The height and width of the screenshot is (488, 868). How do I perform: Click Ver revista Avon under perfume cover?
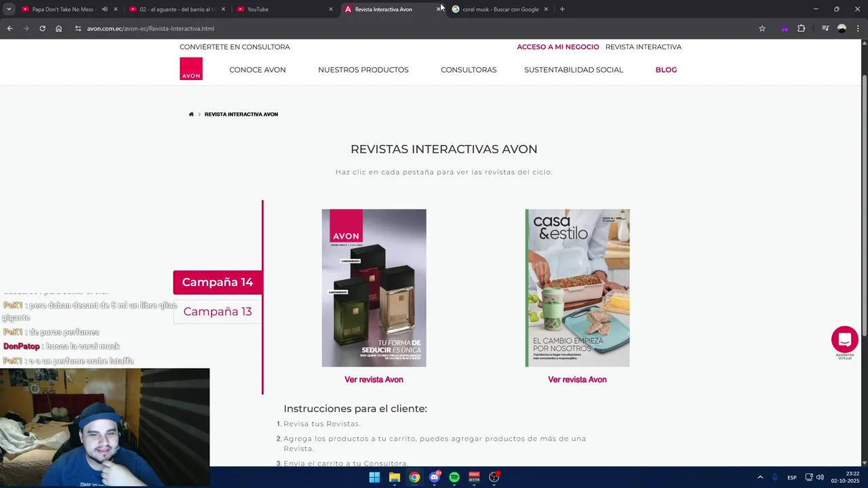[374, 380]
